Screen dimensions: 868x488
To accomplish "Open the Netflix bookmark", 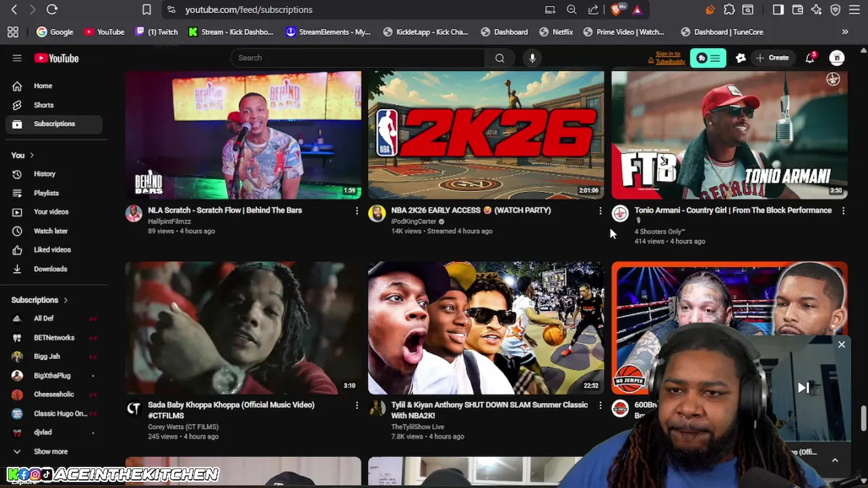I will pos(555,32).
